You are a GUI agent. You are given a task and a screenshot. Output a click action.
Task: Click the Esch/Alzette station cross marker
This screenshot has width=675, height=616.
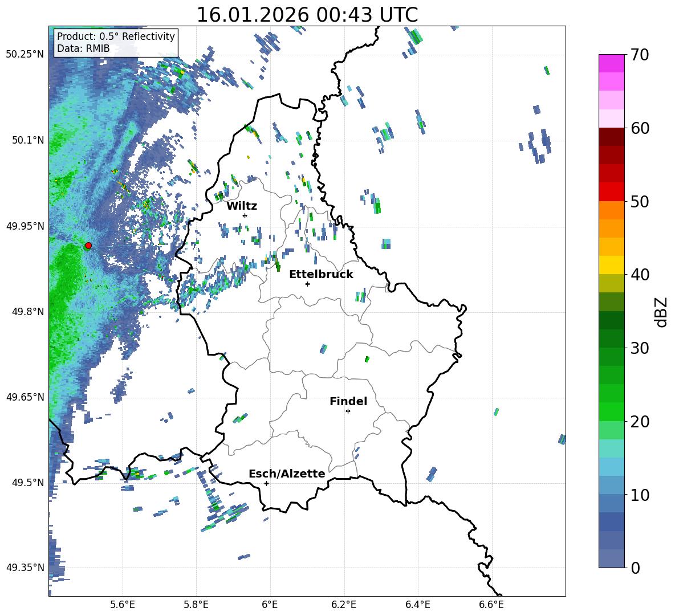pyautogui.click(x=266, y=483)
